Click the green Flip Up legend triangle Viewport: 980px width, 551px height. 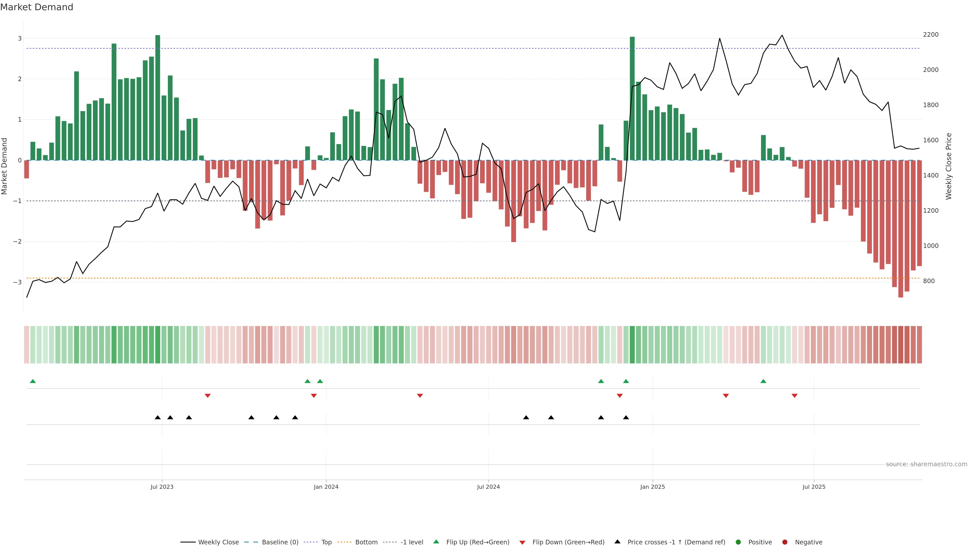click(436, 542)
